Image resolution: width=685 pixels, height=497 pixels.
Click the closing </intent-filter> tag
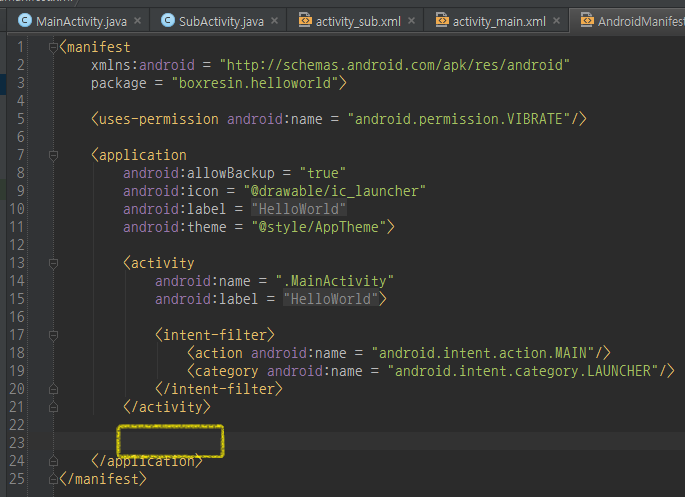point(219,389)
